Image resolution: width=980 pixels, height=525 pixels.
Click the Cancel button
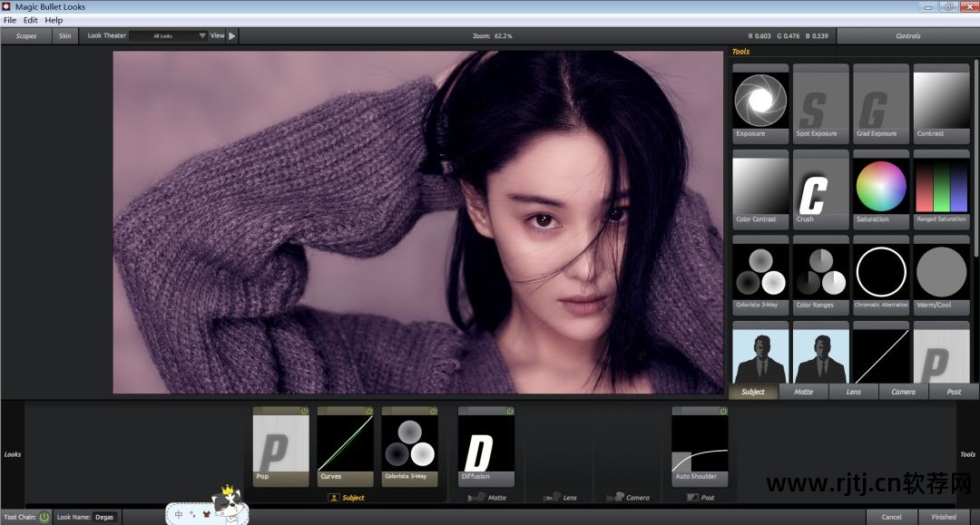point(892,517)
